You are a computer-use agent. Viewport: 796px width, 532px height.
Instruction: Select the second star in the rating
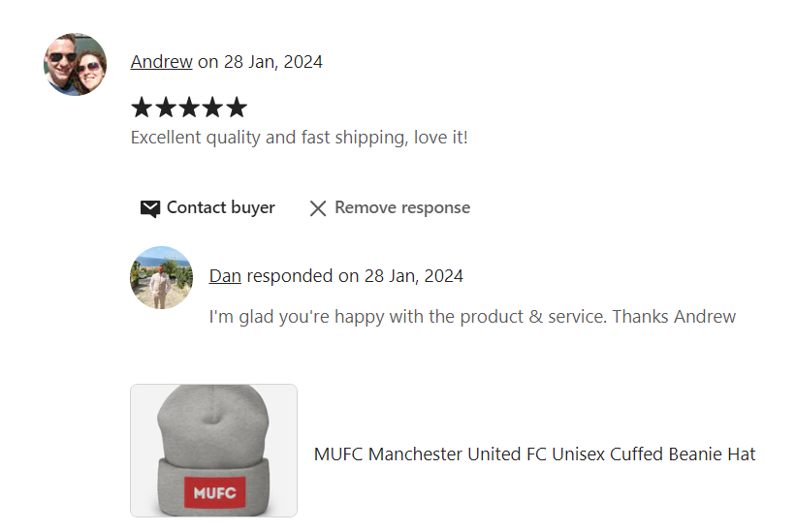[x=166, y=107]
